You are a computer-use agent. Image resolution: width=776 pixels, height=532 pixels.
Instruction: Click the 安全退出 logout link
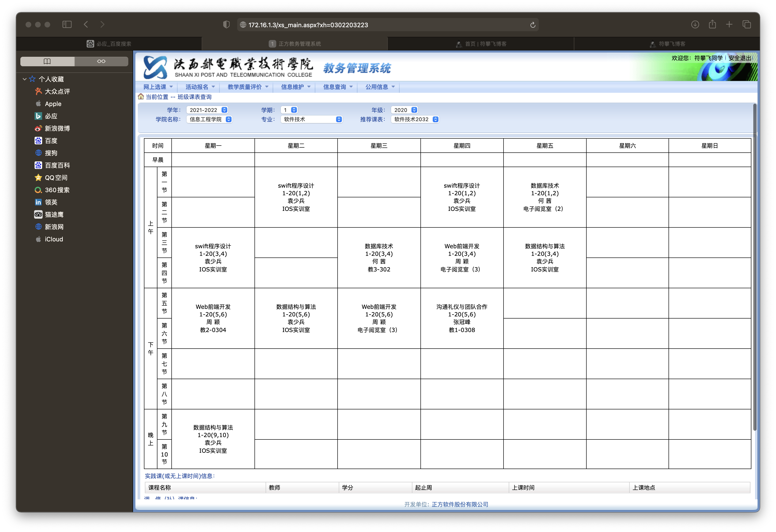[x=740, y=58]
